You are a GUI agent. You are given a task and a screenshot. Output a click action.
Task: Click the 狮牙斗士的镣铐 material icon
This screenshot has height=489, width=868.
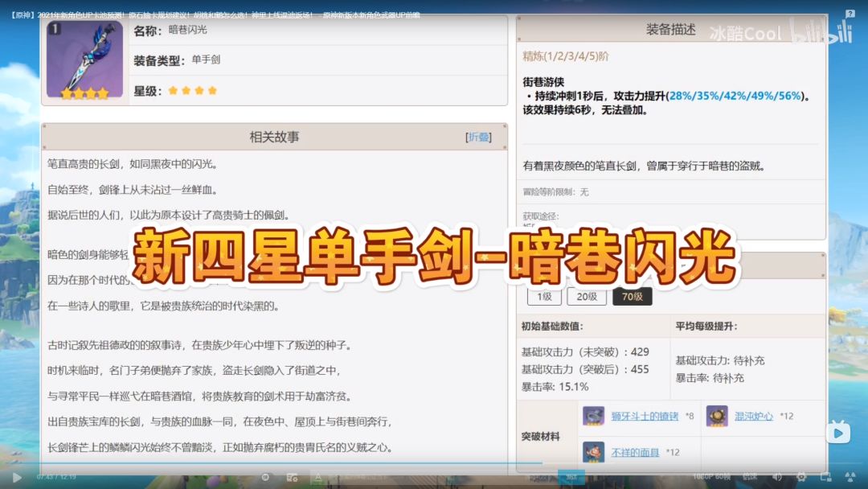[593, 416]
